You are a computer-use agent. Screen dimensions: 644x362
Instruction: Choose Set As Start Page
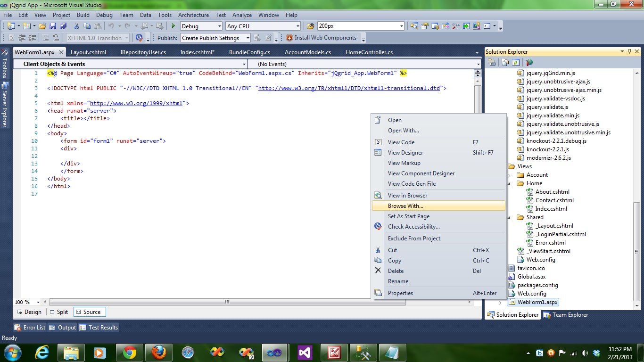tap(438, 216)
